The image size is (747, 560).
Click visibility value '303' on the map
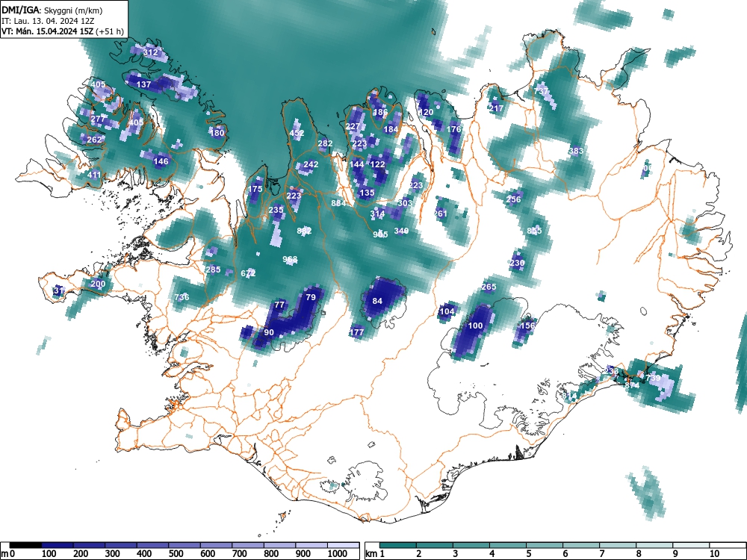pyautogui.click(x=404, y=203)
